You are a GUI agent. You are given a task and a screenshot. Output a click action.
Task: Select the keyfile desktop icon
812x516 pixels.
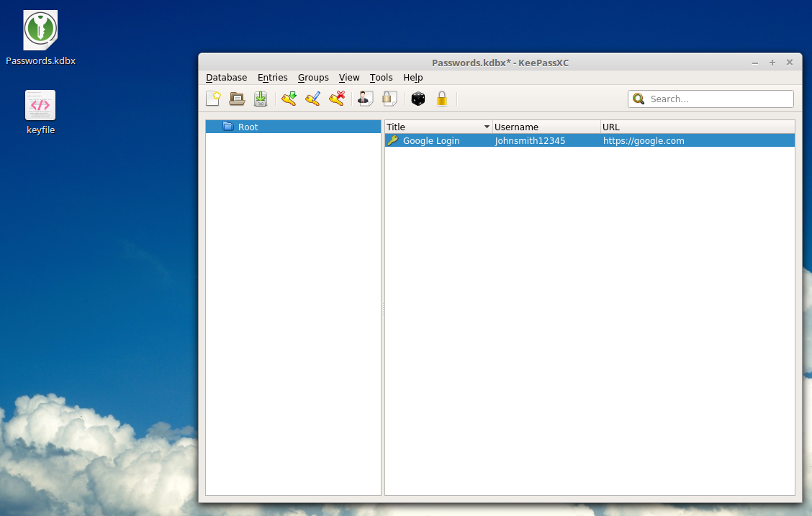[40, 112]
